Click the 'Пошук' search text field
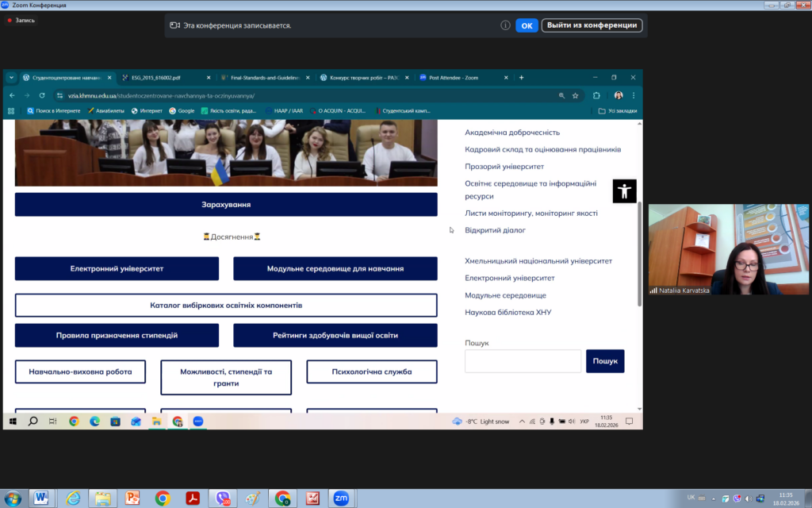This screenshot has height=508, width=812. [x=523, y=361]
